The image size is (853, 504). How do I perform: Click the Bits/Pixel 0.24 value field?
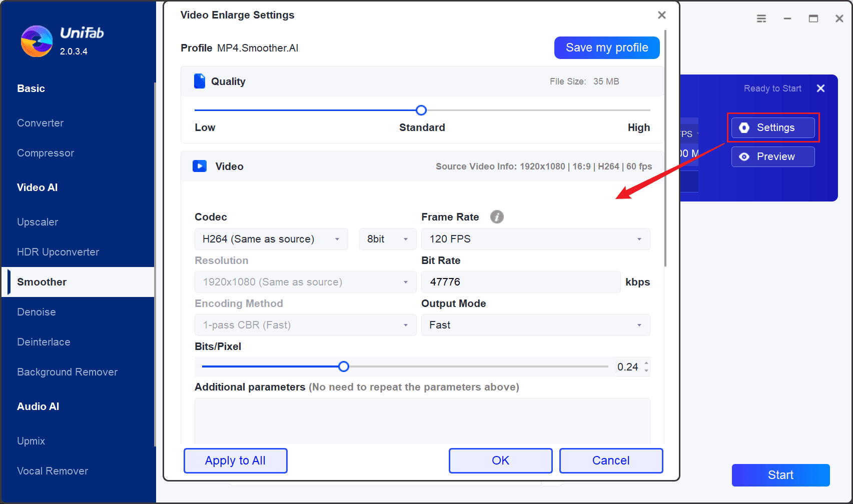click(x=628, y=367)
